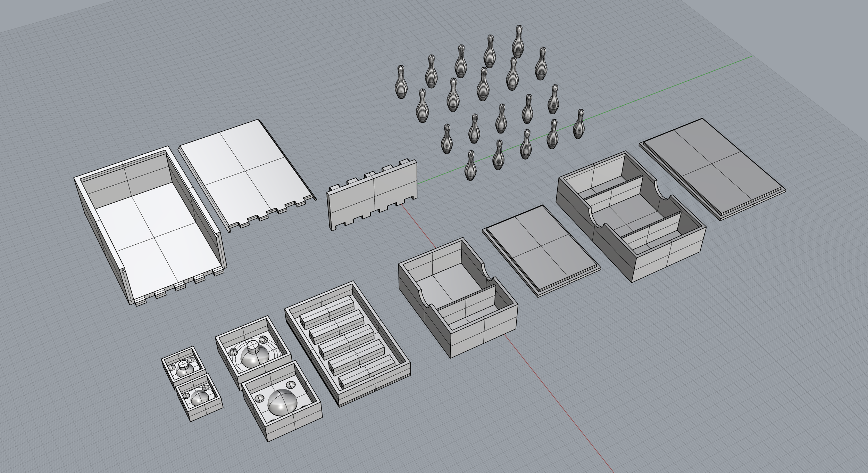Select the bowling pin farthest back in the group
Screen dimensions: 868x473
pyautogui.click(x=518, y=41)
